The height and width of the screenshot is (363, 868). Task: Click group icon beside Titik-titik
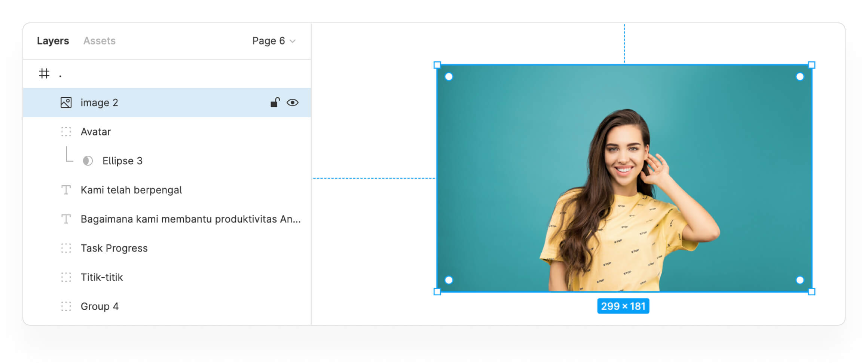point(66,277)
